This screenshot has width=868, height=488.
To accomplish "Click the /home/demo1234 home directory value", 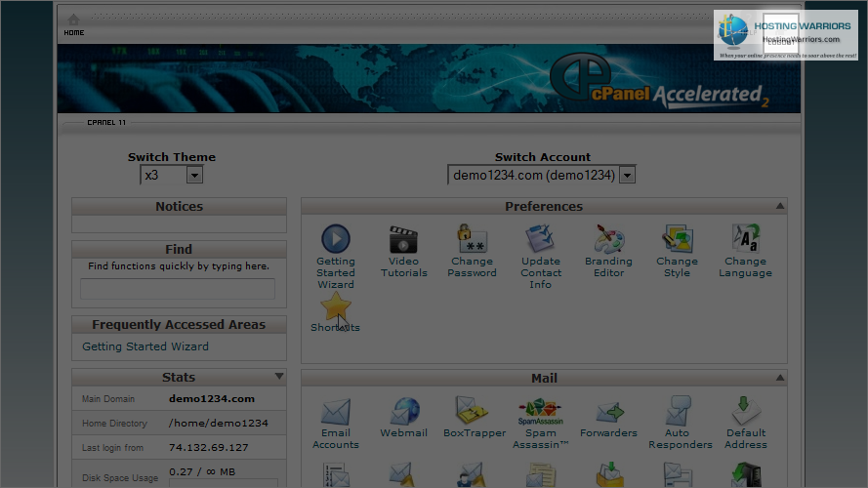I will pyautogui.click(x=219, y=423).
